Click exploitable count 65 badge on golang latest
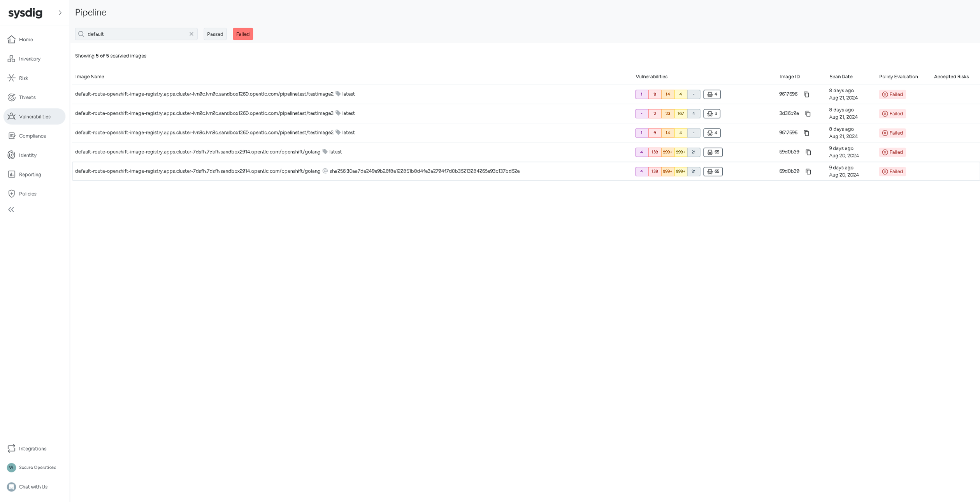 [x=713, y=152]
